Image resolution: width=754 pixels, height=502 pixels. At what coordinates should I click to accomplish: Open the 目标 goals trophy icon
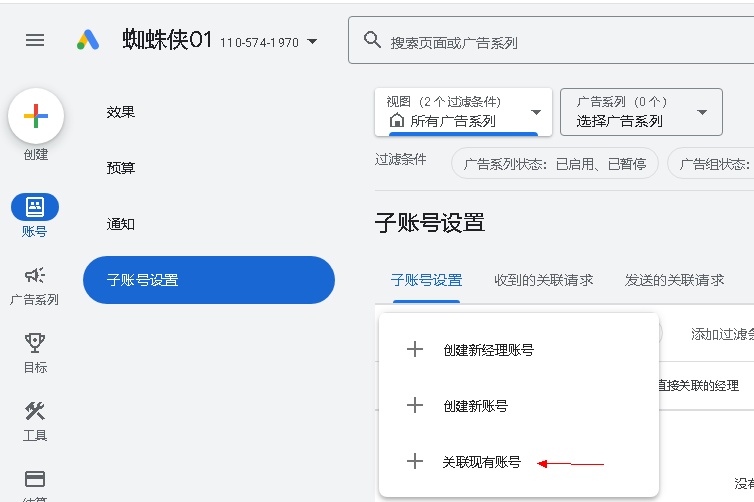35,343
